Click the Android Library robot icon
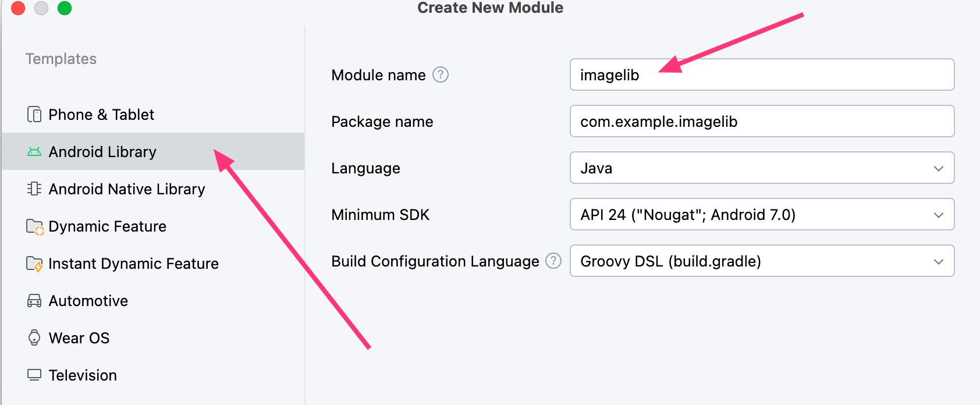This screenshot has height=405, width=980. 34,152
